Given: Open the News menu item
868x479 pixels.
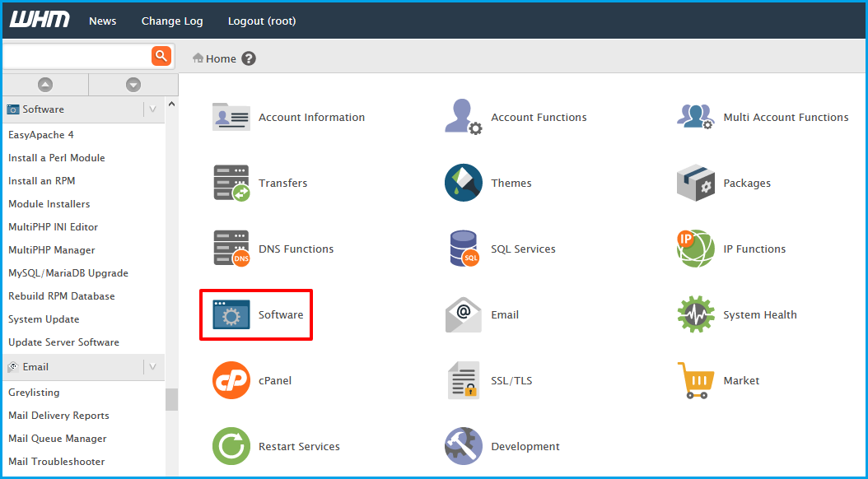Looking at the screenshot, I should coord(103,21).
